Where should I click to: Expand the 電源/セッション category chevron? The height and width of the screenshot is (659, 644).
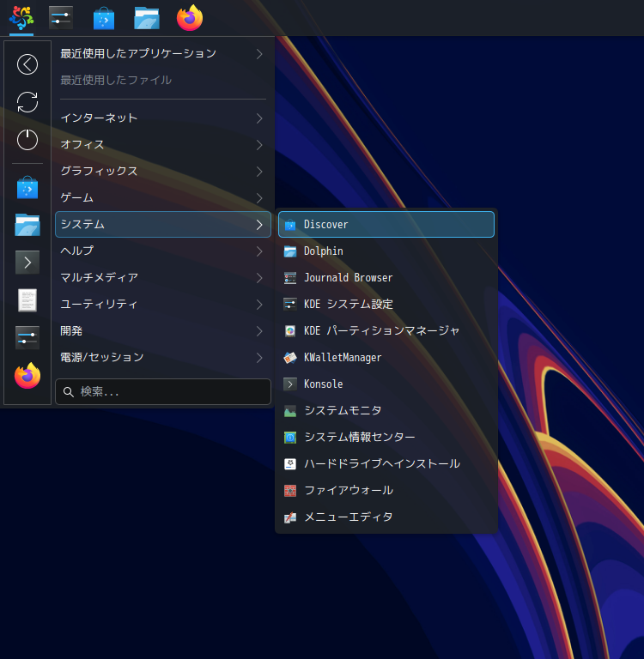point(259,358)
